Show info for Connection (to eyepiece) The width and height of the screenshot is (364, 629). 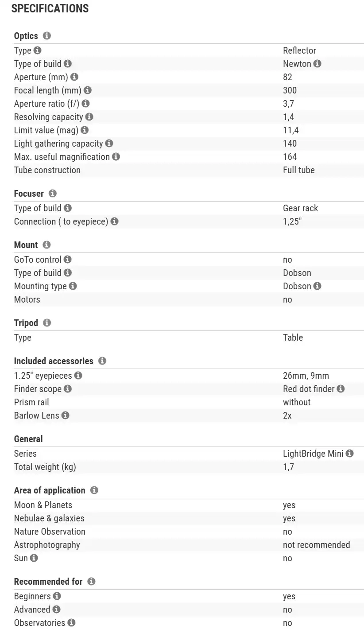coord(115,221)
